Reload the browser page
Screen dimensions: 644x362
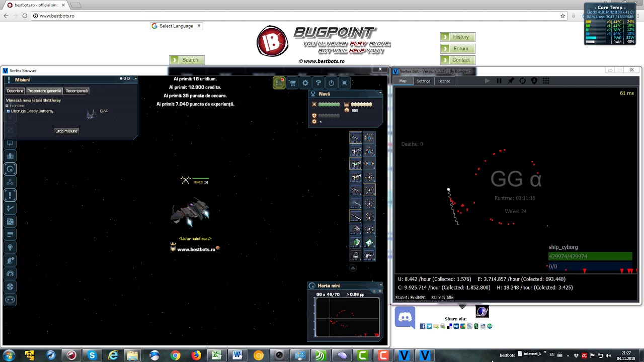click(x=25, y=16)
